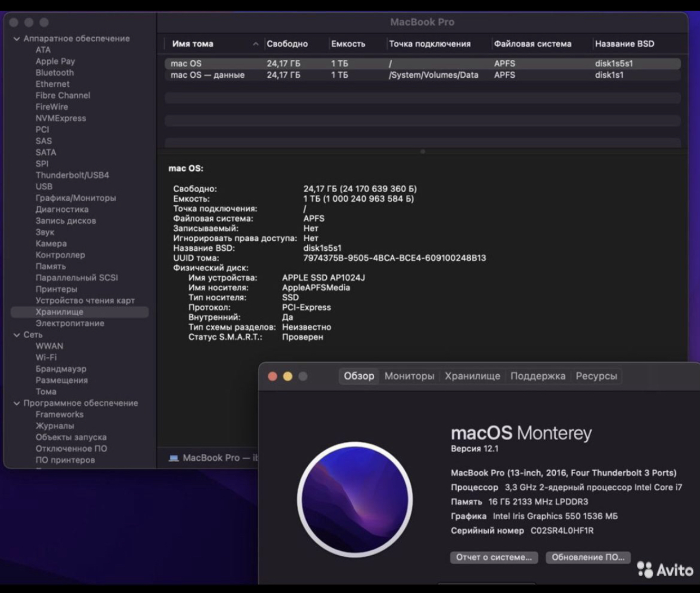This screenshot has height=593, width=700.
Task: Click the serial number C02SR4L0HF1R
Action: (562, 531)
